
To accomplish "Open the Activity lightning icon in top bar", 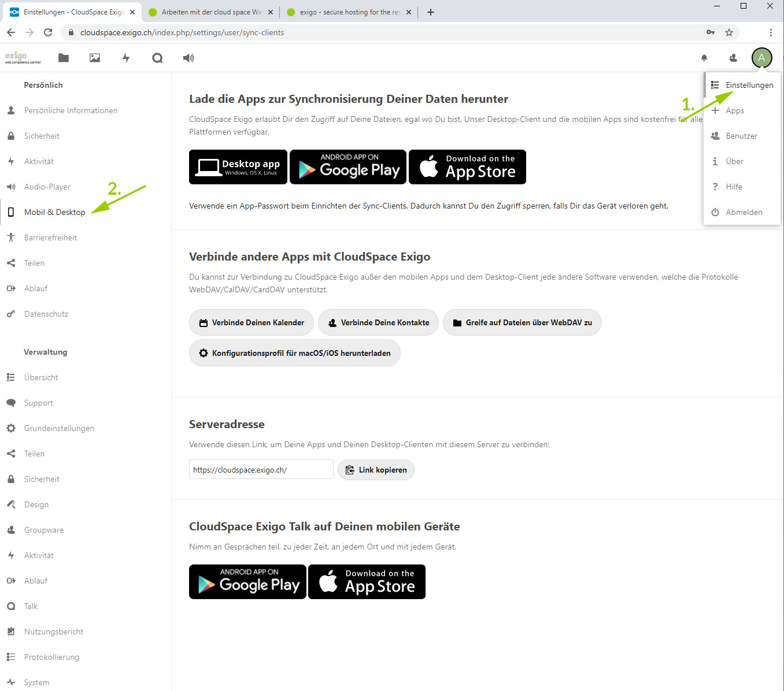I will point(126,58).
